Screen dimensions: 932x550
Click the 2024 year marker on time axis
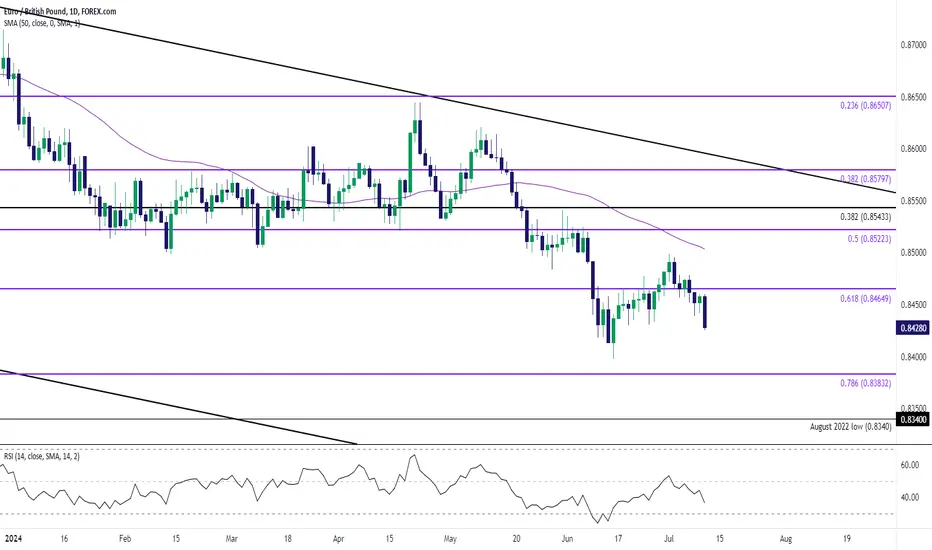[14, 539]
